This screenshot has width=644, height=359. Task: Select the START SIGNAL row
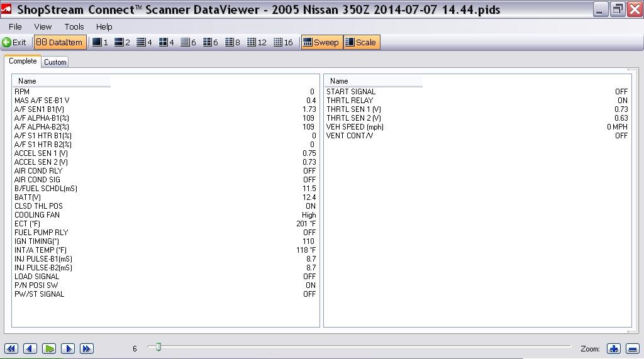click(x=477, y=92)
